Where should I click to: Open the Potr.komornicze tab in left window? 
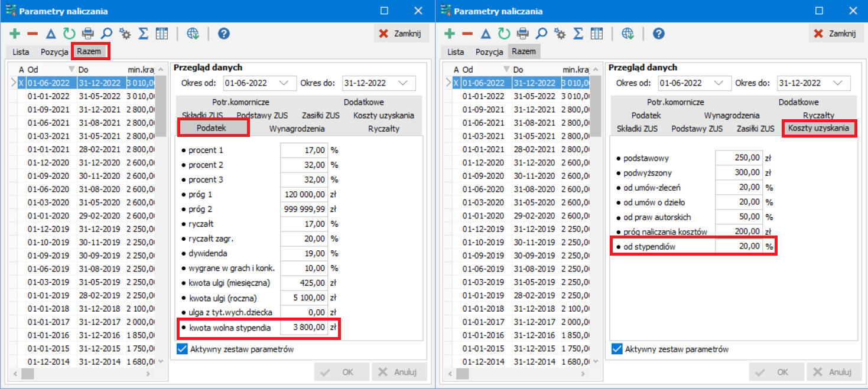click(240, 102)
